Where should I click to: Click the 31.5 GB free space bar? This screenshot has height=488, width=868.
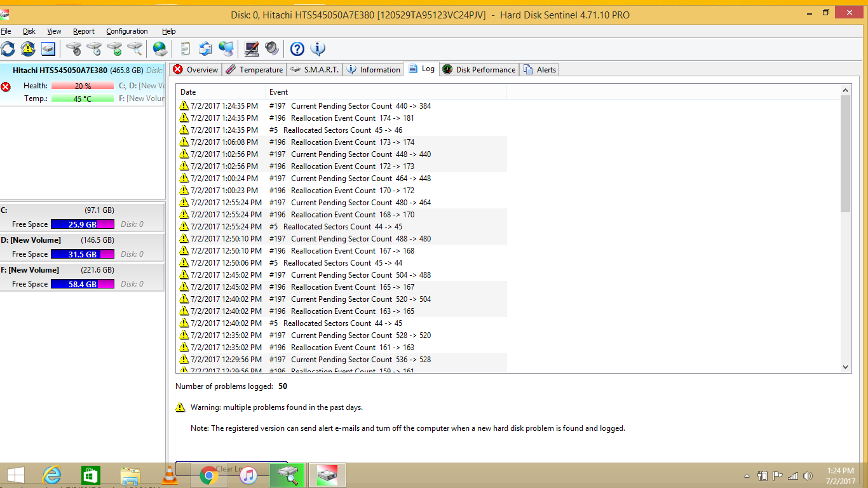pos(83,254)
